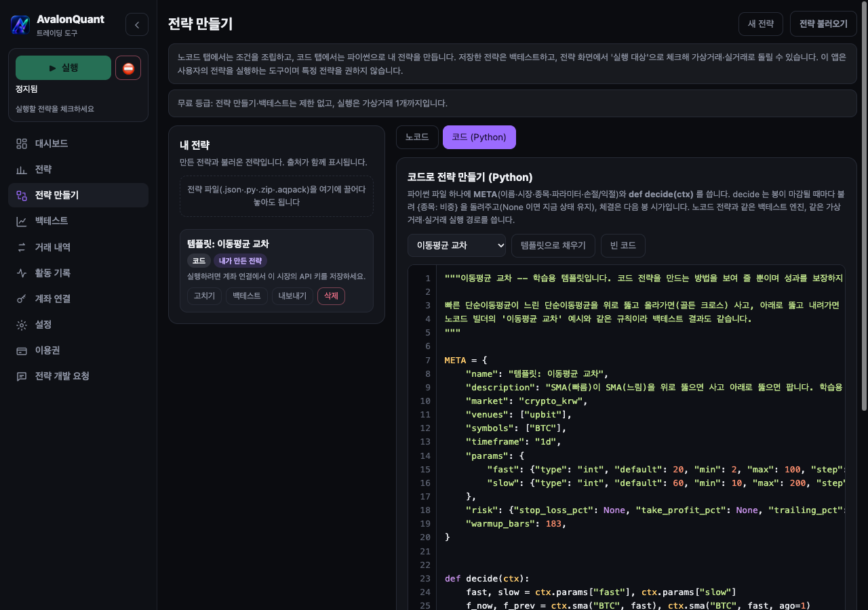Click the red stop icon button
This screenshot has width=868, height=610.
click(x=128, y=68)
